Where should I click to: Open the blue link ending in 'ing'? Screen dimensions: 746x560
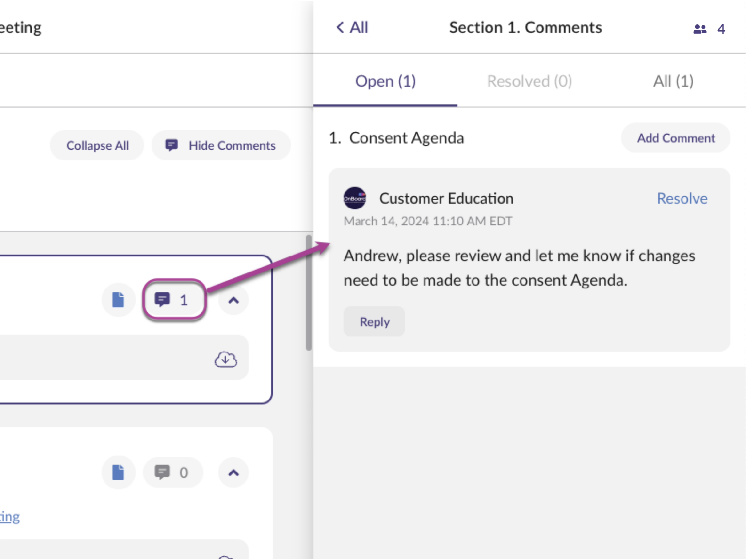tap(9, 517)
